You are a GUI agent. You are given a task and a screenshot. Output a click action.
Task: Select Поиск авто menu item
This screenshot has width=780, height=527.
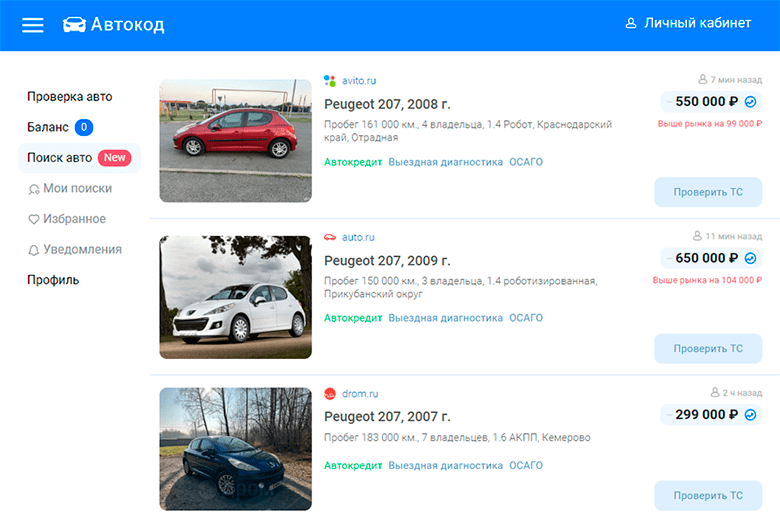click(x=80, y=158)
